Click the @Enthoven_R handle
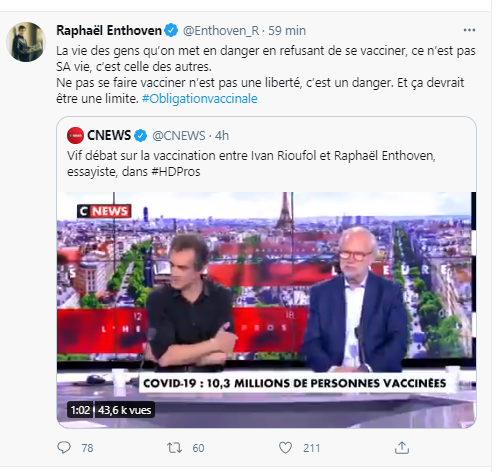499x472 pixels. click(221, 31)
